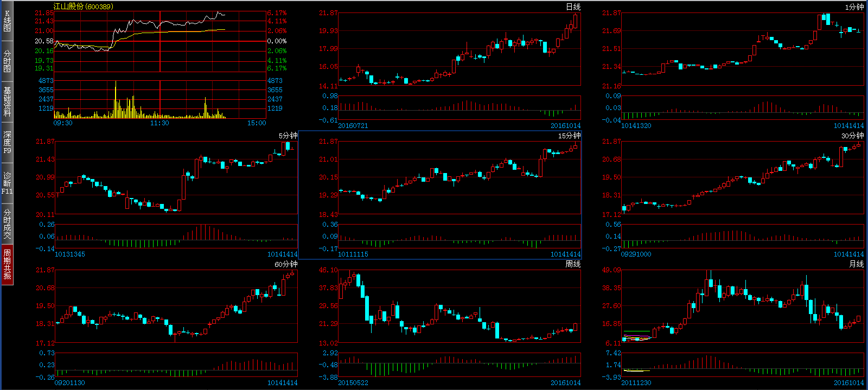Switch to the K线图 sidebar tab

7,21
